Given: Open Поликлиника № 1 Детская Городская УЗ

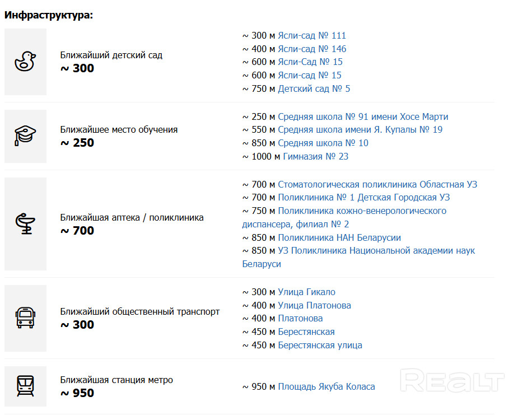Looking at the screenshot, I should pyautogui.click(x=363, y=197).
